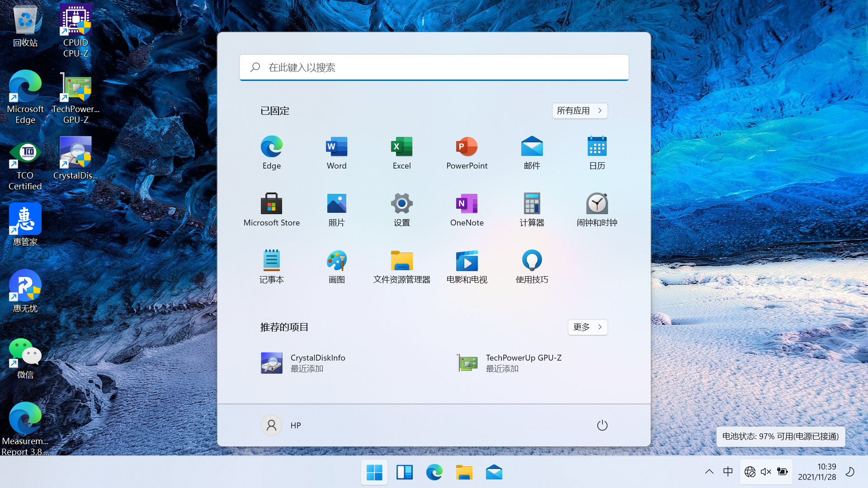Click the network globe tray icon

[750, 472]
